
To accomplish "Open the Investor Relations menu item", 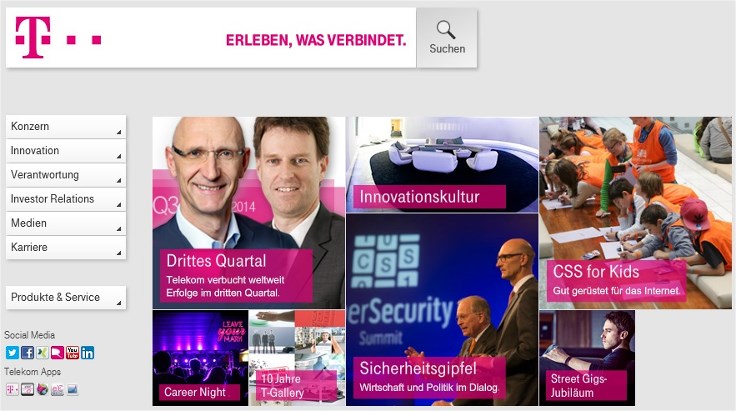I will tap(66, 199).
